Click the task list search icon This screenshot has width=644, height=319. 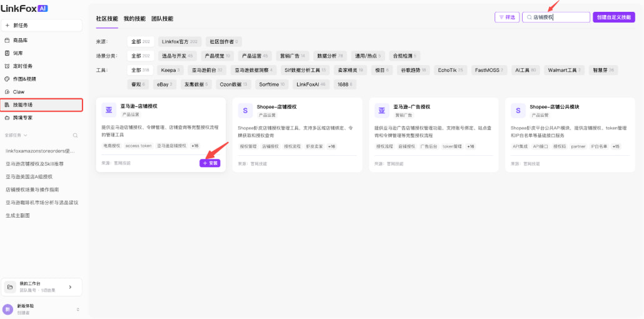[75, 135]
